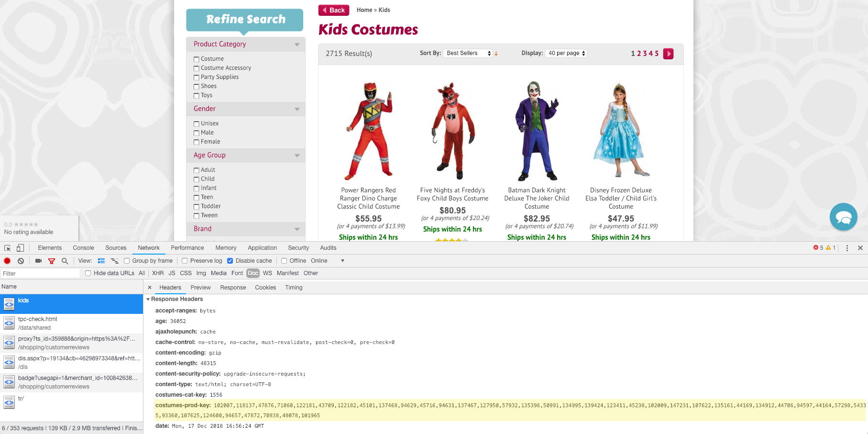Screen dimensions: 868x434
Task: Check the Party Supplies checkbox
Action: tap(196, 78)
